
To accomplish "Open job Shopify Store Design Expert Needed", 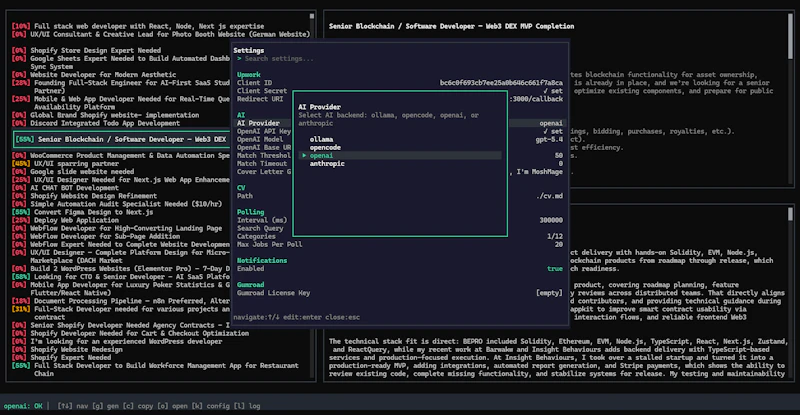I will point(86,51).
